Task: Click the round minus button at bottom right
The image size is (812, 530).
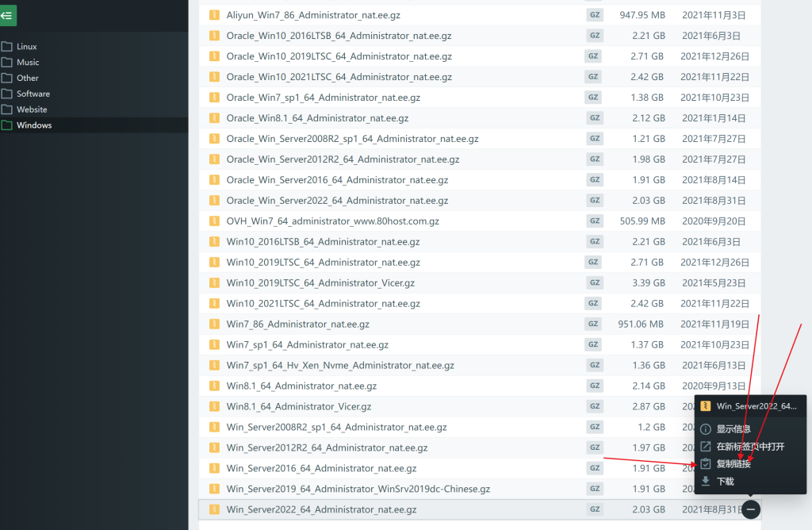Action: [x=751, y=509]
